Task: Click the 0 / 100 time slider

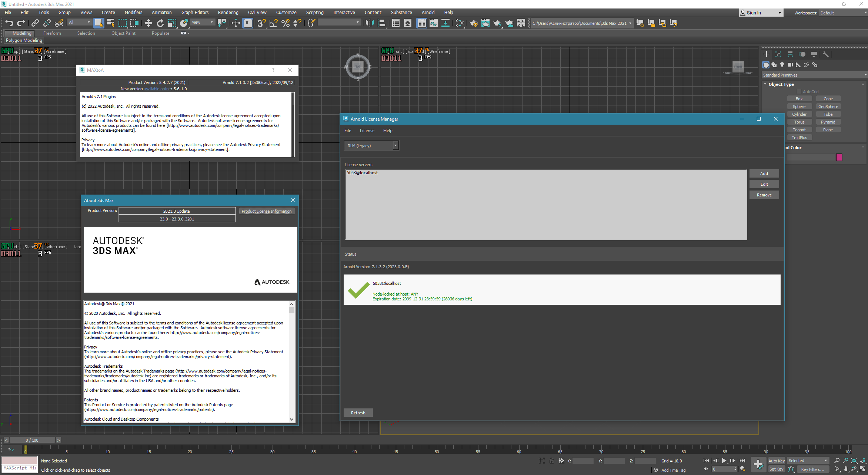Action: pos(32,440)
